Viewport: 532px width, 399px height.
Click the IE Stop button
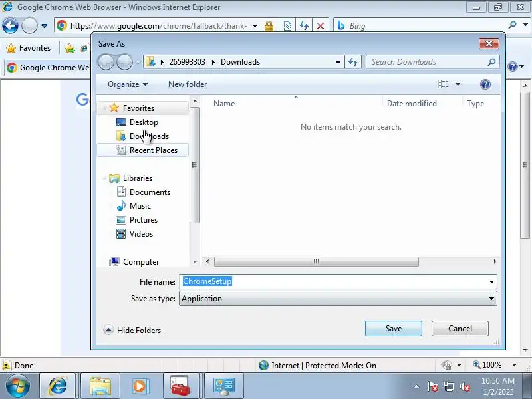(320, 26)
